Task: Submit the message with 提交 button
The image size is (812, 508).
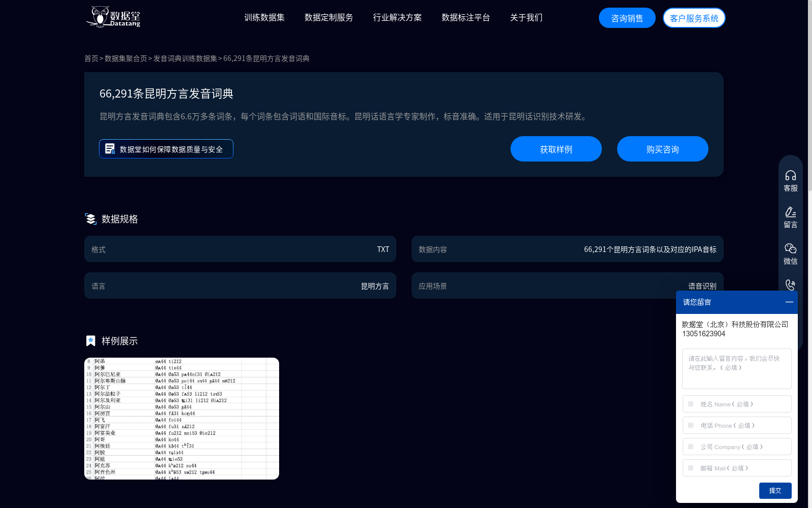Action: [775, 490]
